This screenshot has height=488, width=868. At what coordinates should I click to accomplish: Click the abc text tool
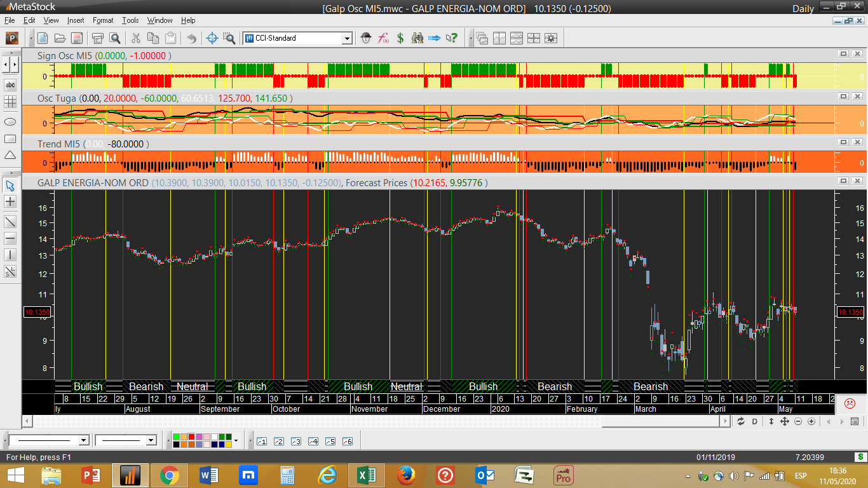(10, 85)
